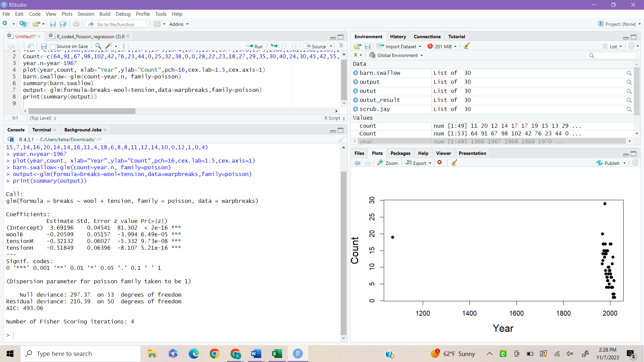Refresh the Environment pane
This screenshot has height=362, width=644.
pyautogui.click(x=632, y=46)
